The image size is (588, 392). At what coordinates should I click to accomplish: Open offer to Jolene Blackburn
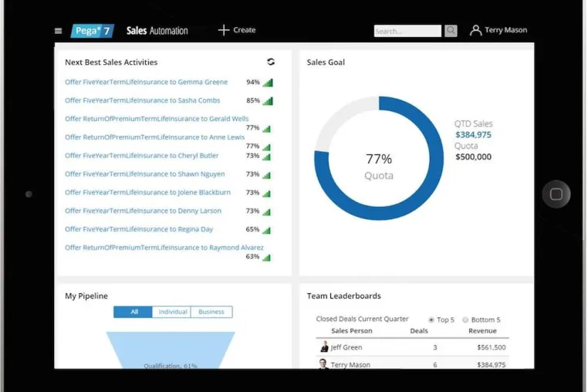(147, 192)
